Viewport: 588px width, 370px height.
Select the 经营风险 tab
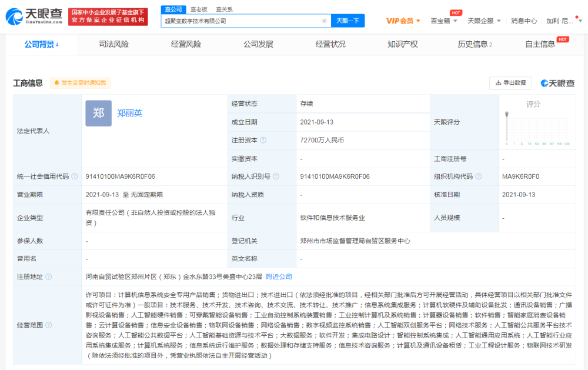pyautogui.click(x=186, y=44)
